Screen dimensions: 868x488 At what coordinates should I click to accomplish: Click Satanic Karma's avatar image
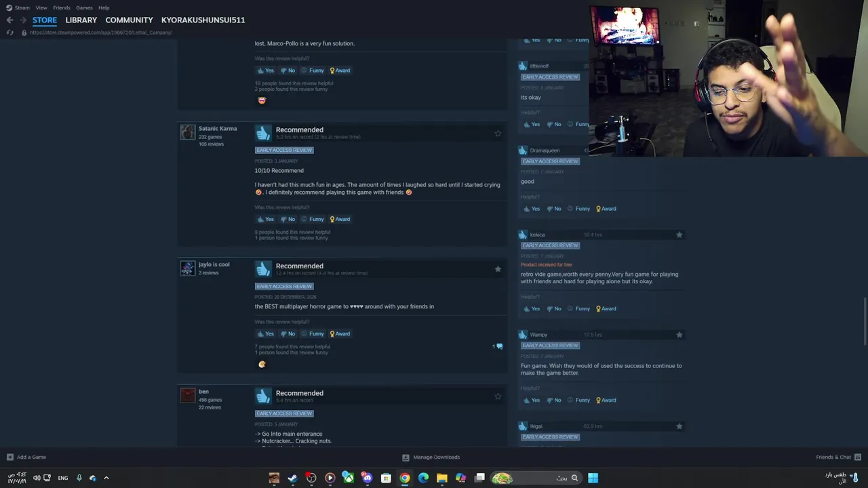point(188,132)
